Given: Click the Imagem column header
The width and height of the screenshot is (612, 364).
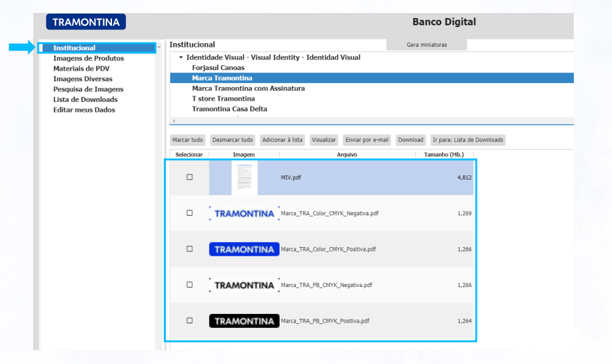Looking at the screenshot, I should coord(244,154).
